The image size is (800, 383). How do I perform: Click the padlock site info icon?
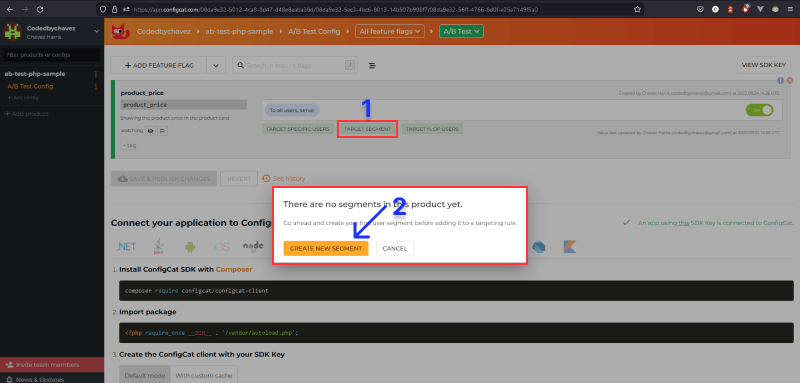(114, 9)
